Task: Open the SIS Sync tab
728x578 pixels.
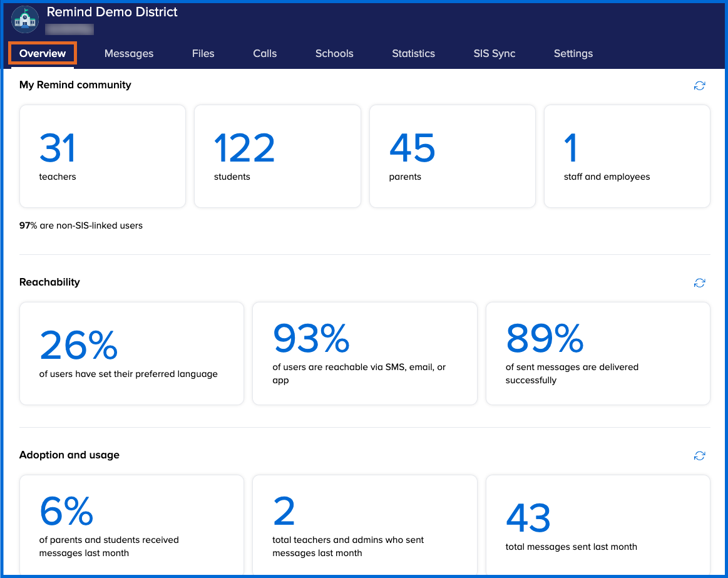Action: coord(494,54)
